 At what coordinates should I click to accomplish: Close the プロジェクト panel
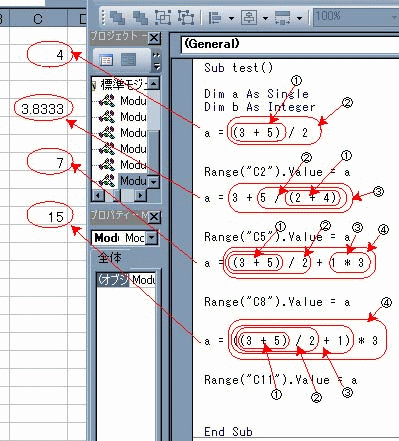pos(154,38)
